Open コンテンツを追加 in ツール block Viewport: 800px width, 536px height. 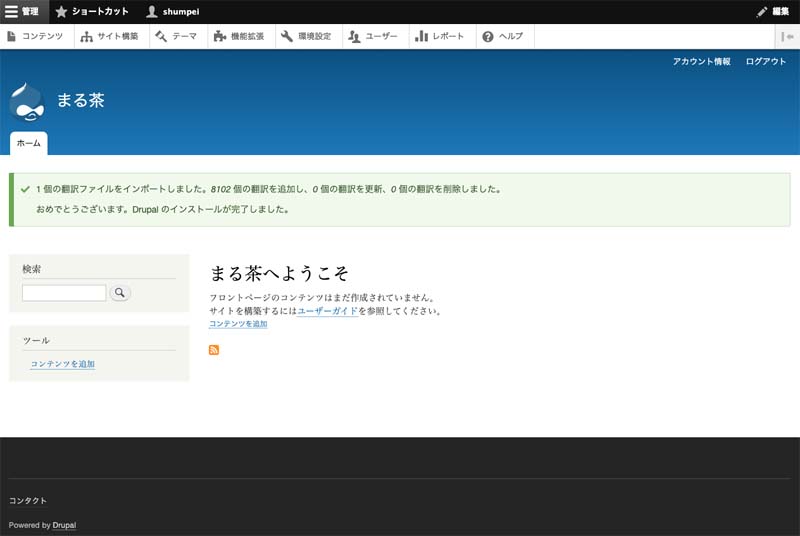[63, 364]
